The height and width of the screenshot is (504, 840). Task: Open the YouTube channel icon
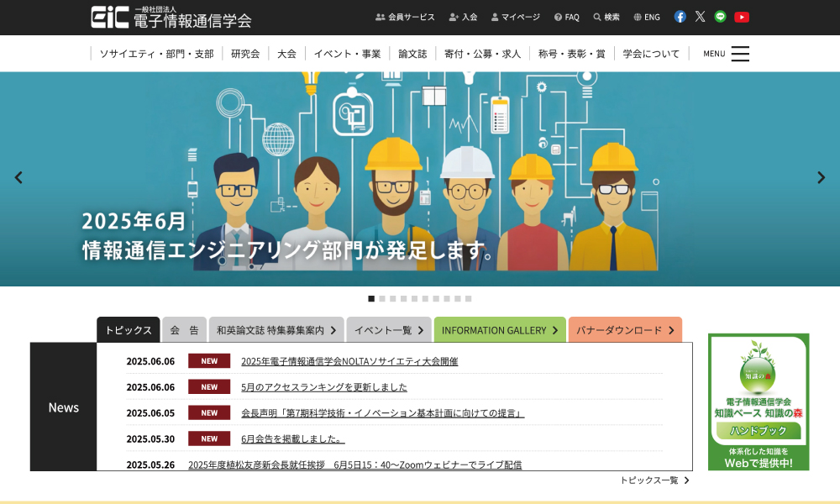741,17
